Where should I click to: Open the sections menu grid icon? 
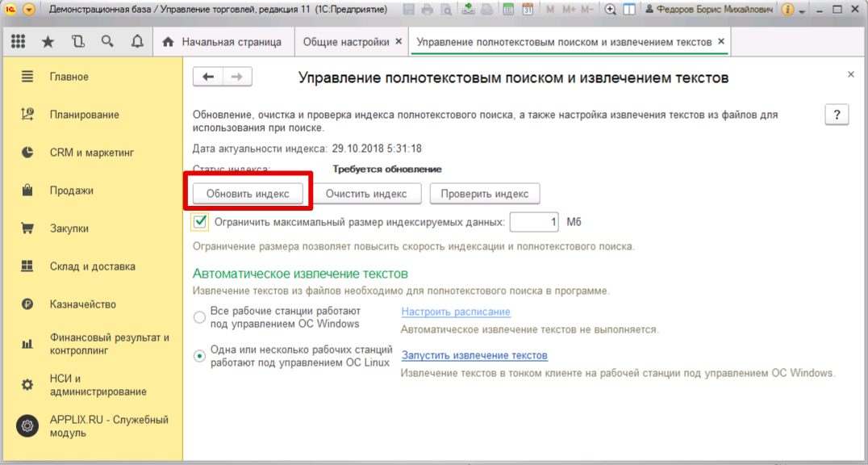click(19, 41)
